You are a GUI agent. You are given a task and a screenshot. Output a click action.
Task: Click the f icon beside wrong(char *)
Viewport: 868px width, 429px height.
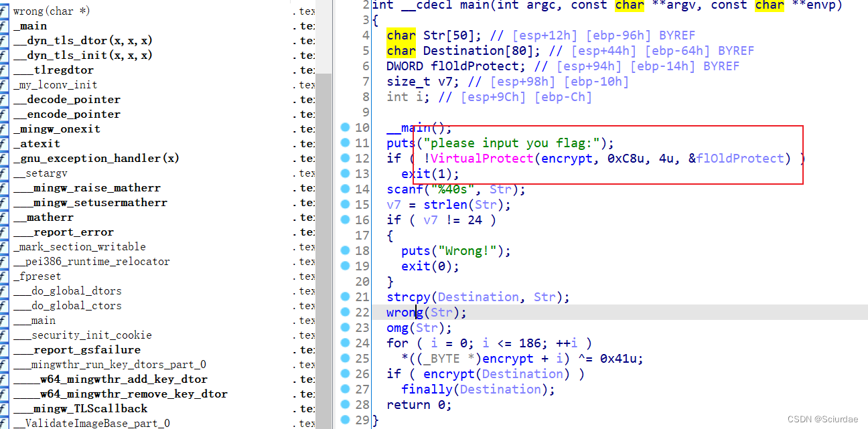tap(4, 11)
